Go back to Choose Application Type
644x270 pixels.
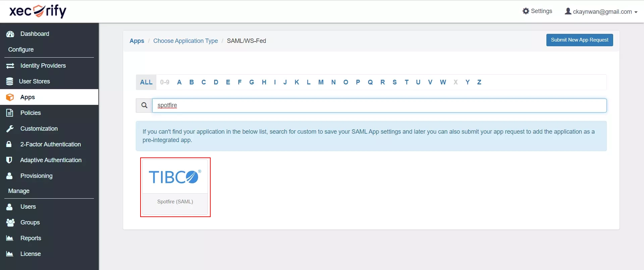click(x=185, y=41)
